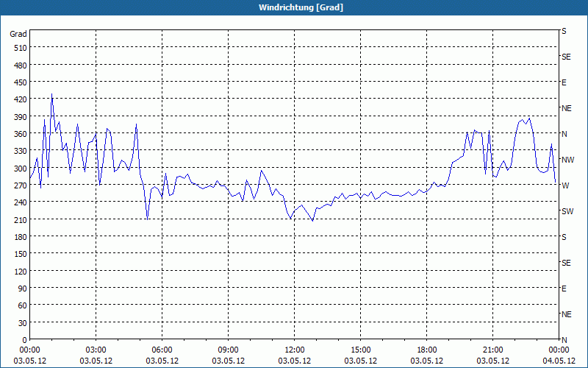This screenshot has height=368, width=588.
Task: Select the y-axis value "240"
Action: pos(21,203)
